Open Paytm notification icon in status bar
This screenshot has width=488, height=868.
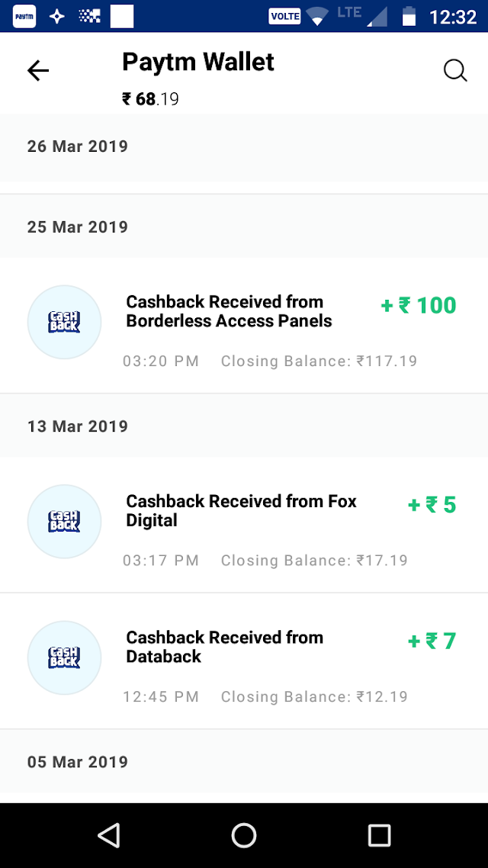24,17
